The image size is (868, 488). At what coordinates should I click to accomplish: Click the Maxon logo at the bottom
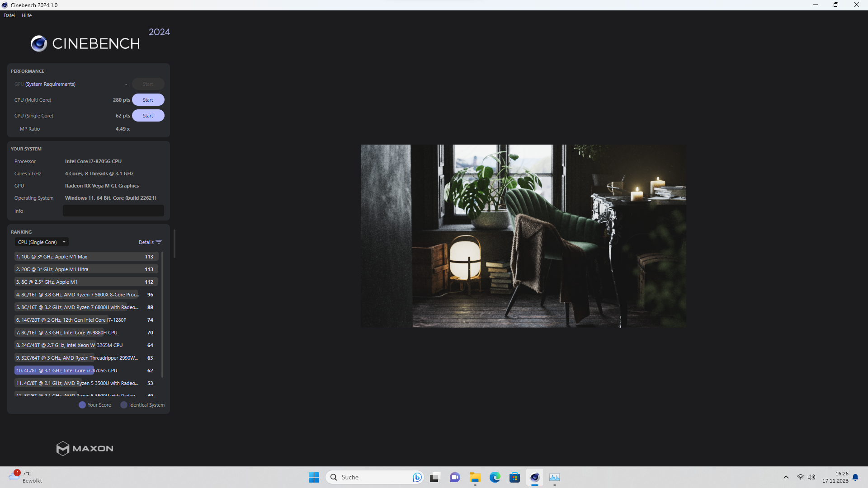(84, 448)
